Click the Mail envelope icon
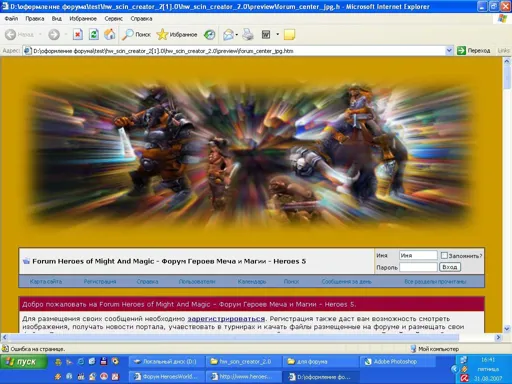This screenshot has height=384, width=512. (228, 34)
